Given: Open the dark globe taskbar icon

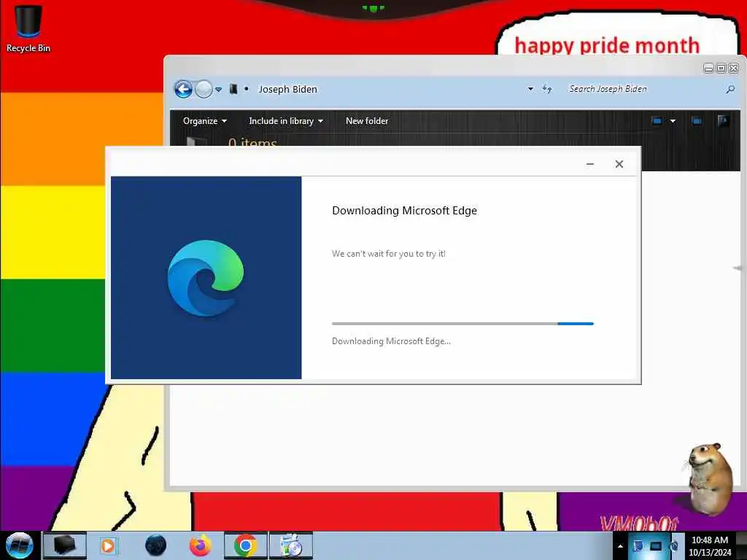Looking at the screenshot, I should point(156,545).
